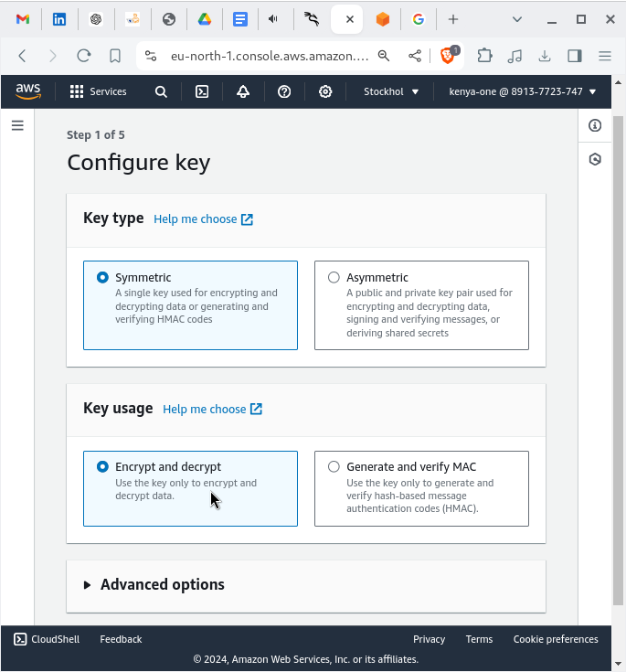Switch to the orange cube browser tab
Viewport: 626px width, 672px height.
click(383, 19)
